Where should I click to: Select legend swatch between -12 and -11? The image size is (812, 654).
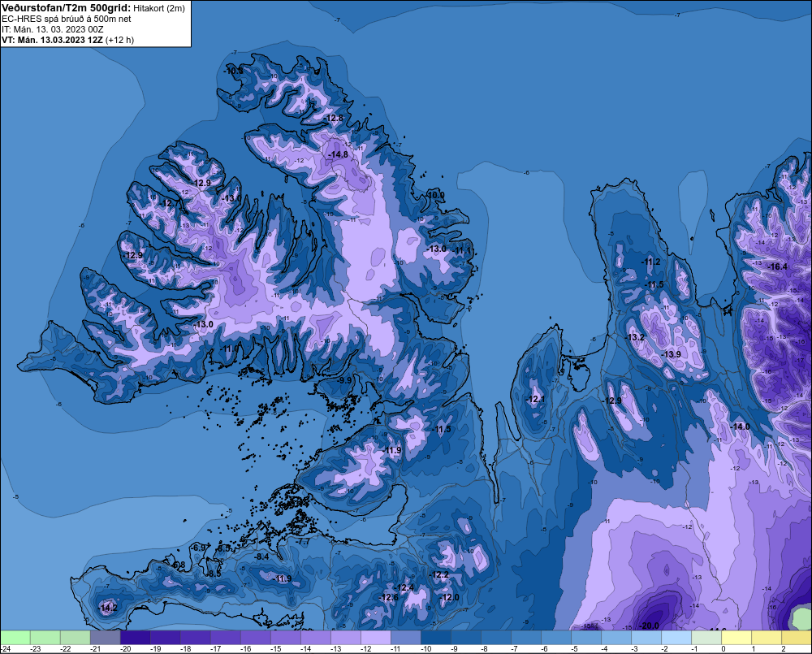pos(375,637)
